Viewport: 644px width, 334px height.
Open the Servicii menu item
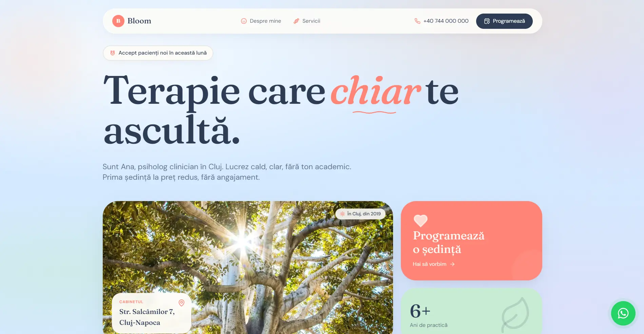point(307,21)
